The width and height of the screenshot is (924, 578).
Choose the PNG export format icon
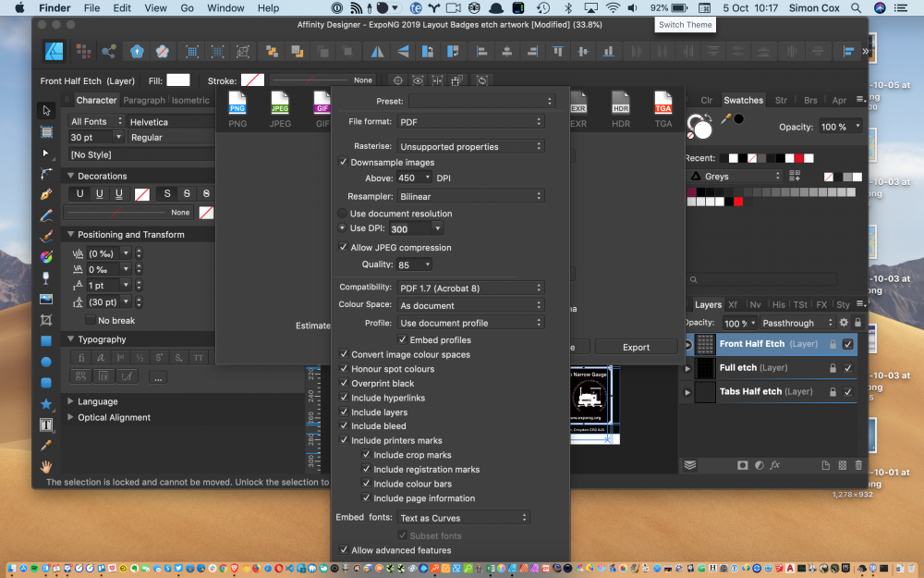237,104
